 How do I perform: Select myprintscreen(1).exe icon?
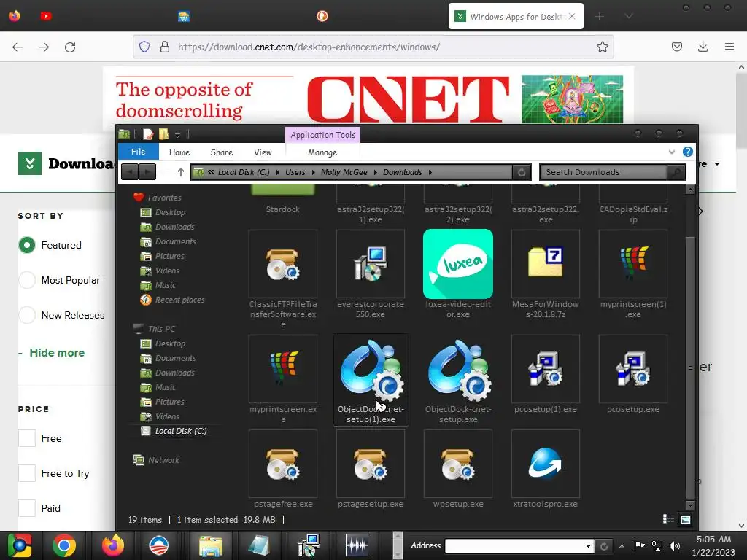point(633,264)
